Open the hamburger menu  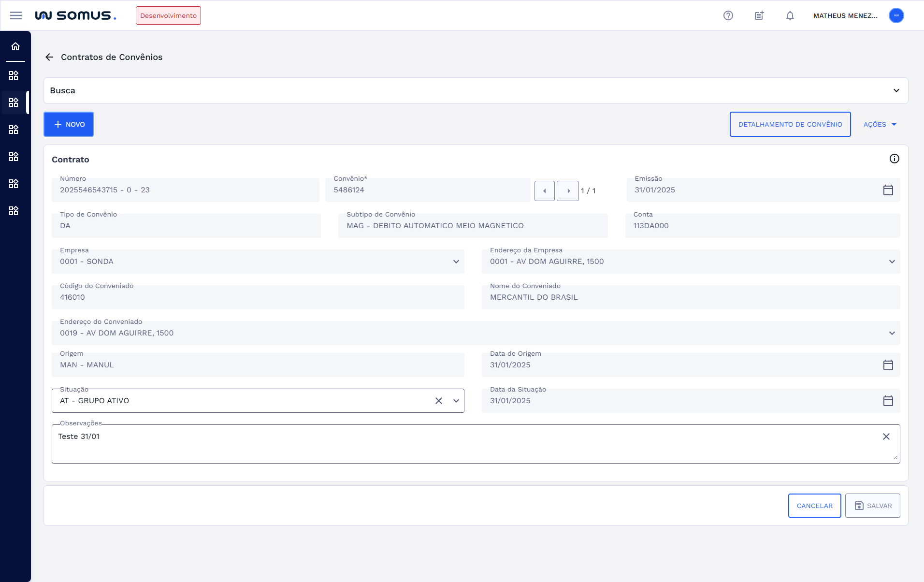pos(16,15)
